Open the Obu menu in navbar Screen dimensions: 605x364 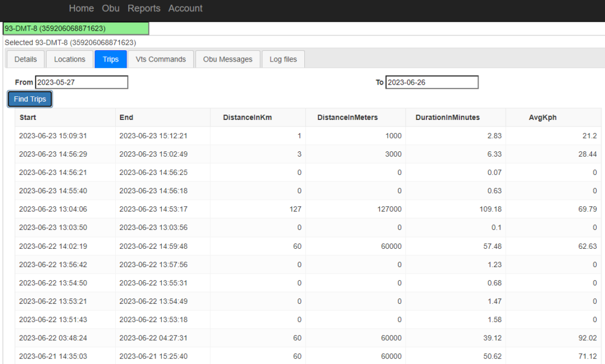[x=110, y=8]
